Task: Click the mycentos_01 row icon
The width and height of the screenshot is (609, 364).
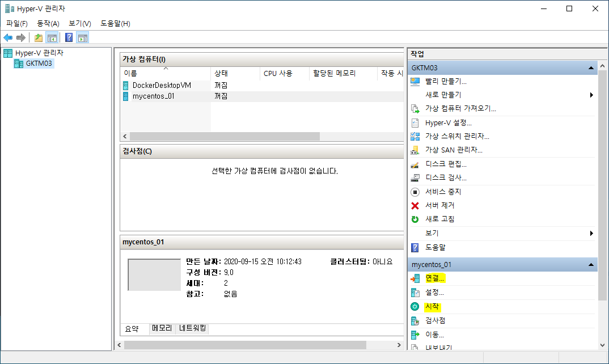Action: click(x=125, y=96)
